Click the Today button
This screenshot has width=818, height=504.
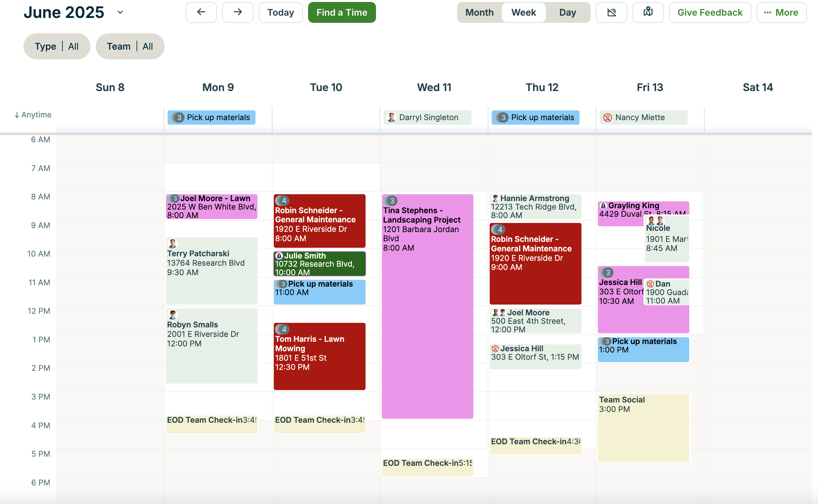click(x=280, y=12)
